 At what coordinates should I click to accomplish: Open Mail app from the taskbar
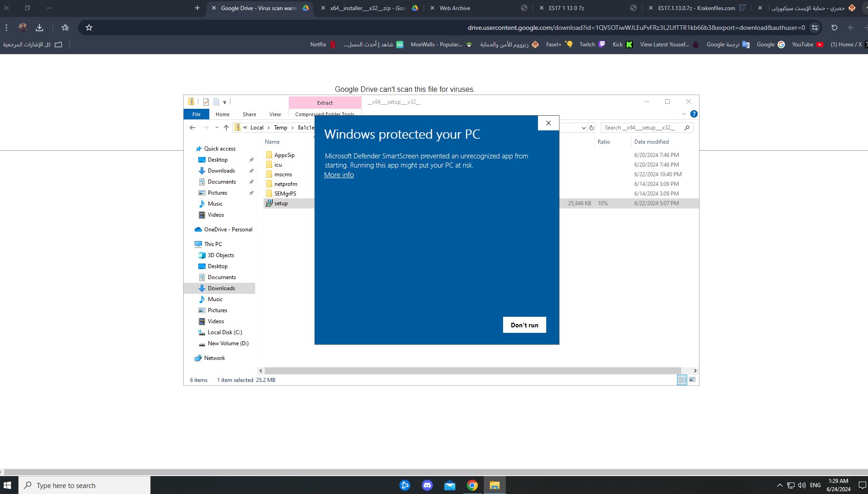(x=450, y=485)
